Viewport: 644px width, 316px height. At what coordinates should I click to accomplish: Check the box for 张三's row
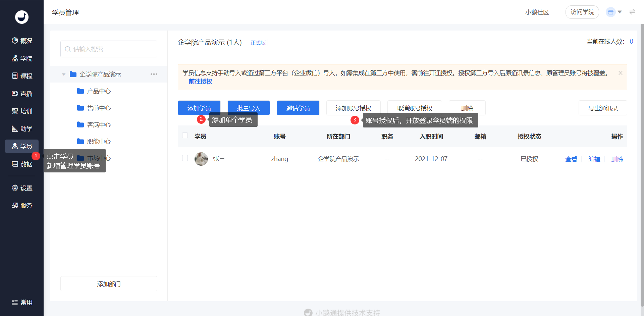coord(185,158)
